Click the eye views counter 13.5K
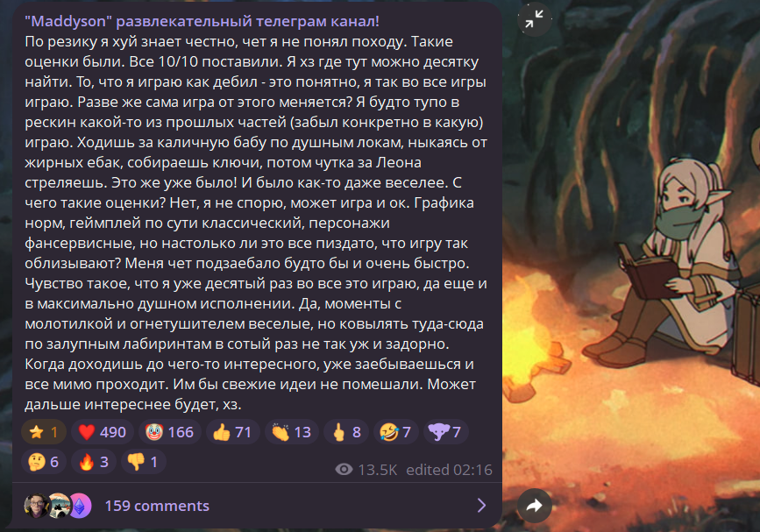Viewport: 760px width, 532px height. click(x=366, y=470)
